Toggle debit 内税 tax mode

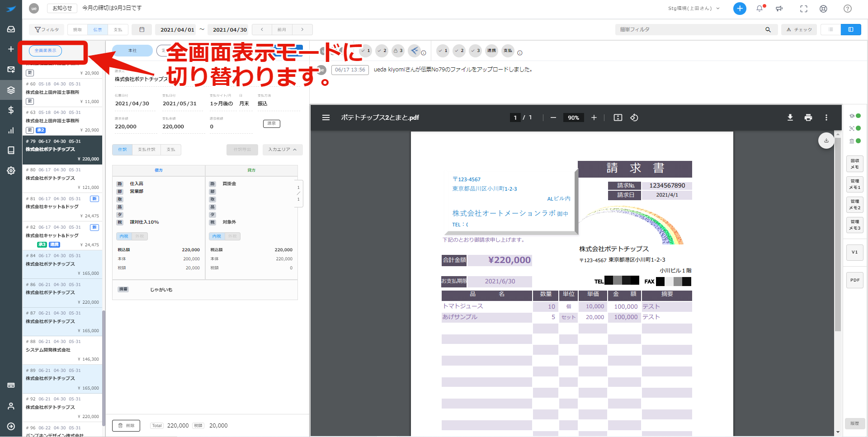(124, 236)
